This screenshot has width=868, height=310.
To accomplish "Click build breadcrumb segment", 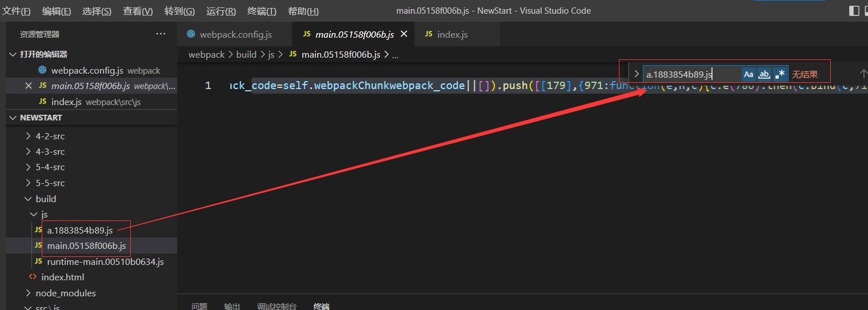I will coord(246,55).
